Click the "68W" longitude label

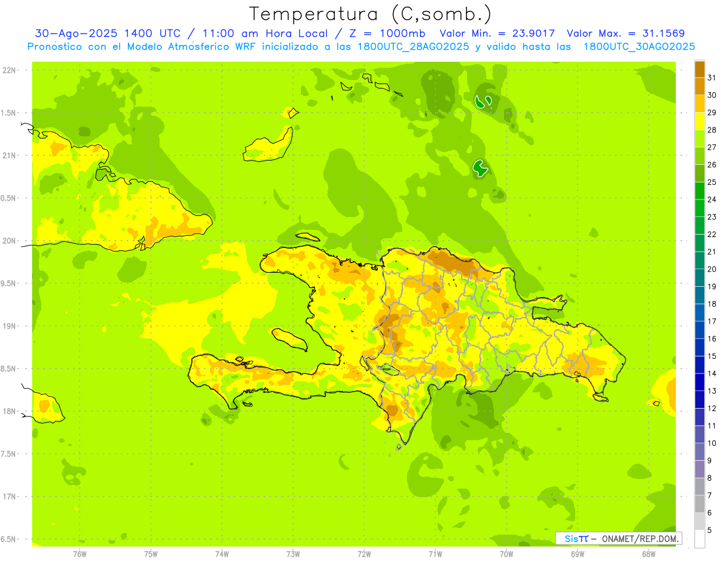(x=649, y=554)
